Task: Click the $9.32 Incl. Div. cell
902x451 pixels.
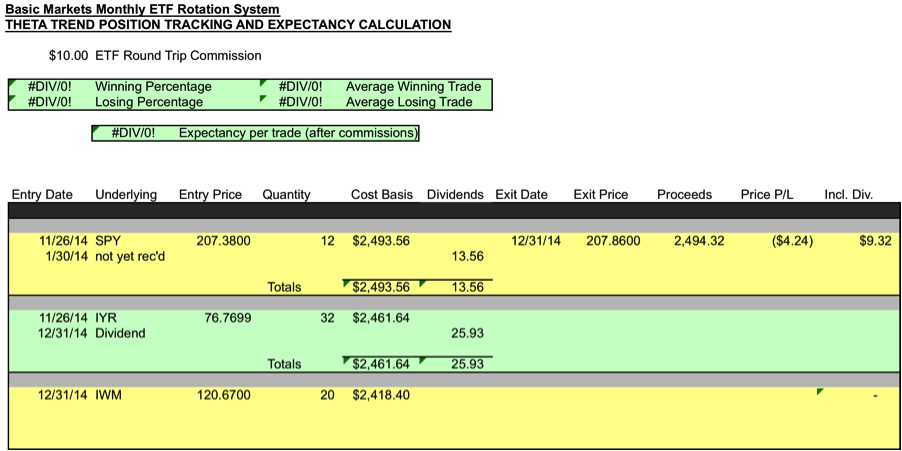Action: point(875,241)
